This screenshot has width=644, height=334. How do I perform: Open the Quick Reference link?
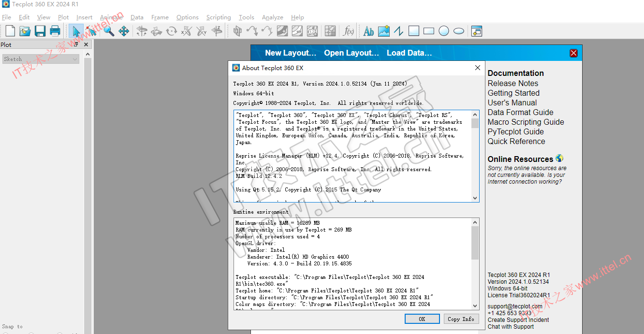(516, 141)
